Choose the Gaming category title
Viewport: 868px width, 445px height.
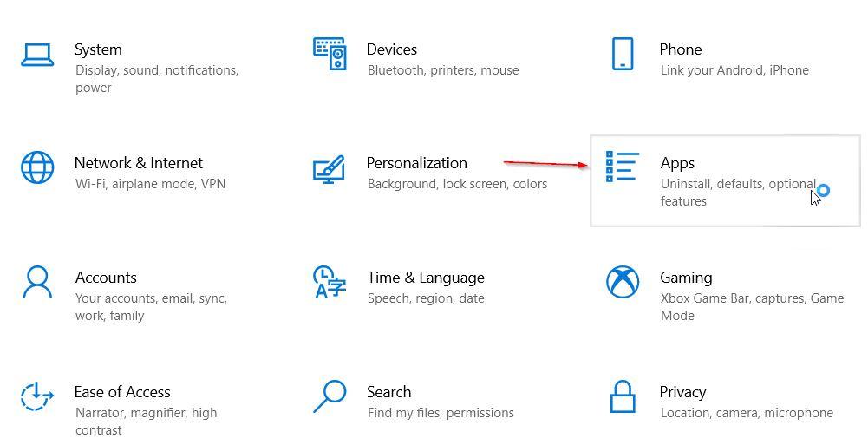click(686, 278)
